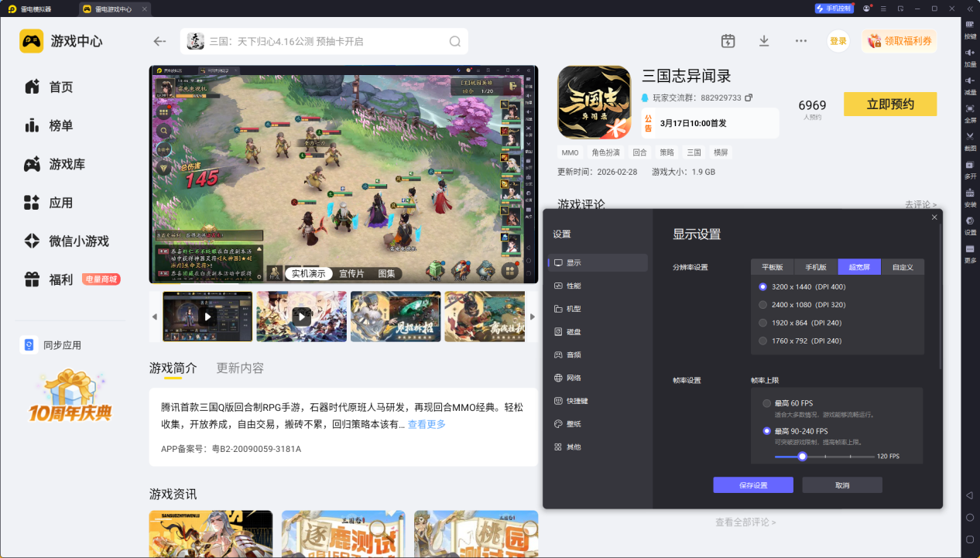Open the hamburger menu in the title bar

(884, 9)
